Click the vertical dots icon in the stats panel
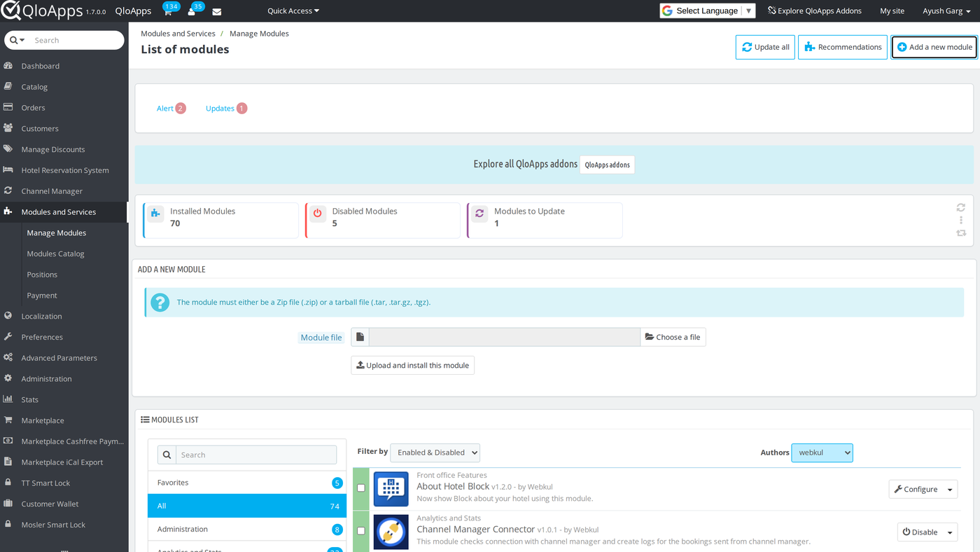This screenshot has width=980, height=552. 961,220
